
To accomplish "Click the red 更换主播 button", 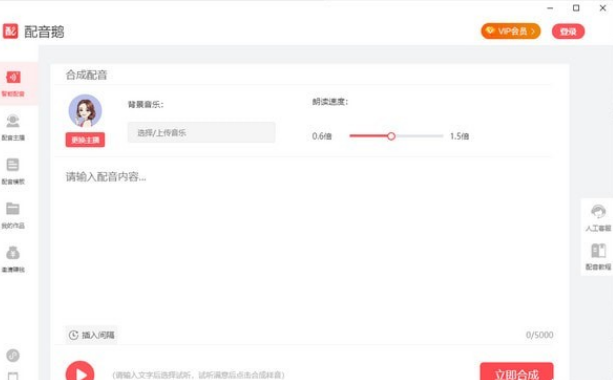I will (85, 140).
